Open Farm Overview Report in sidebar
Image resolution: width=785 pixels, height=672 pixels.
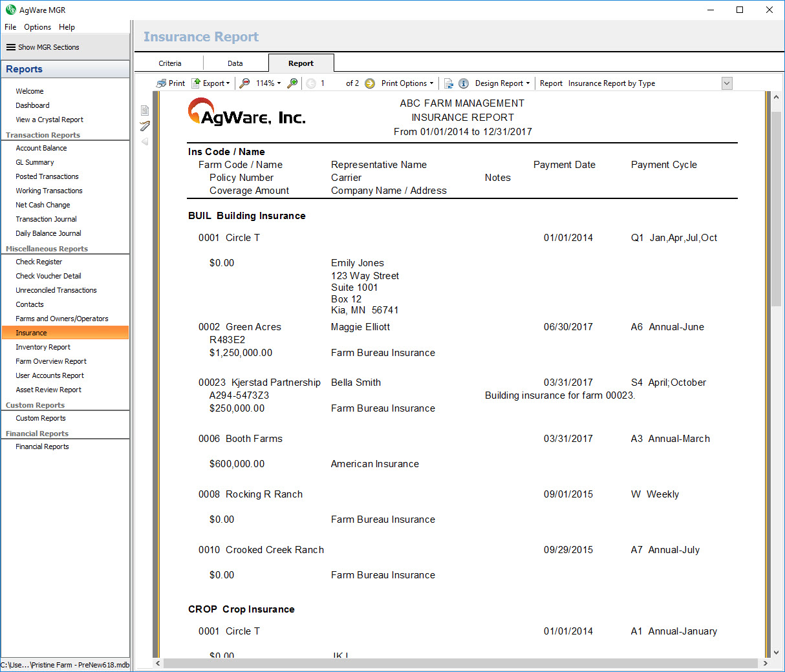pyautogui.click(x=51, y=361)
